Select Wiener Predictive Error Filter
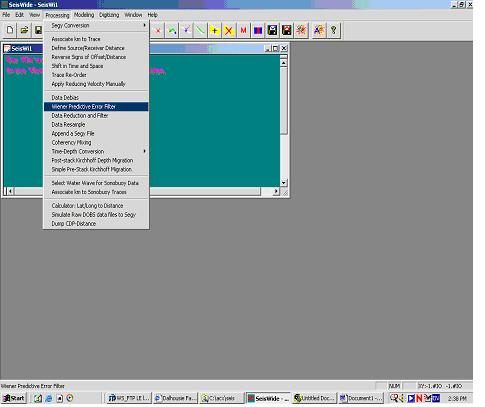The image size is (485, 407). pyautogui.click(x=96, y=107)
